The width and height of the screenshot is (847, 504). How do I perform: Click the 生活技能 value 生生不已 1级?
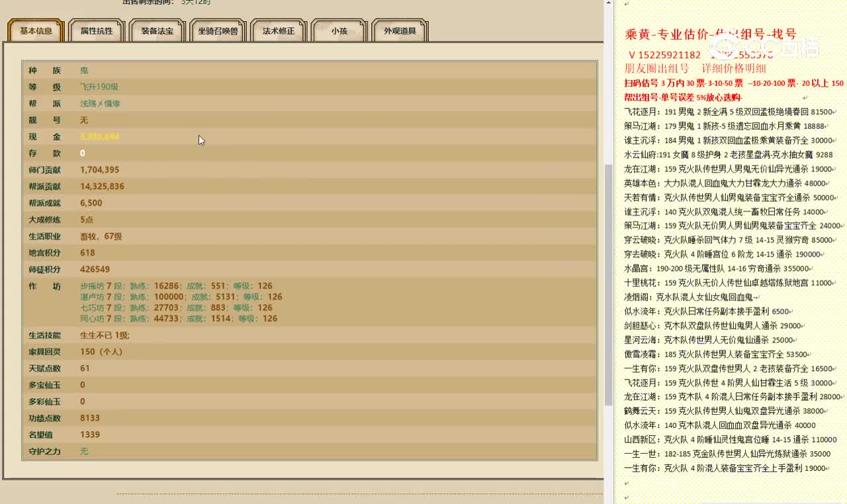pos(105,335)
